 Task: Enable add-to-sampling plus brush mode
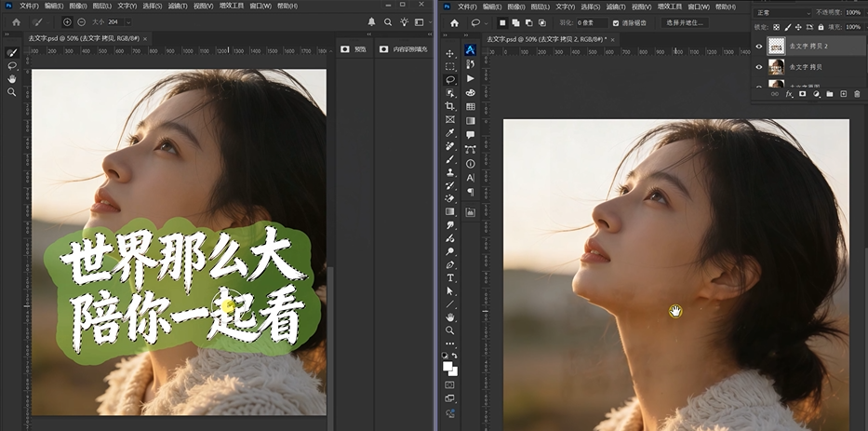coord(67,22)
